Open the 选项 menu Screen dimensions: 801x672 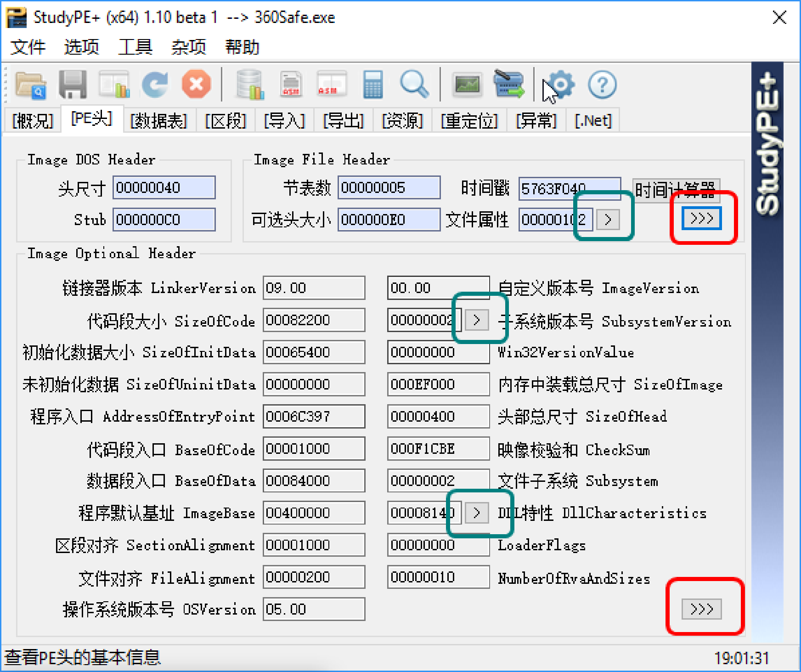click(x=82, y=47)
